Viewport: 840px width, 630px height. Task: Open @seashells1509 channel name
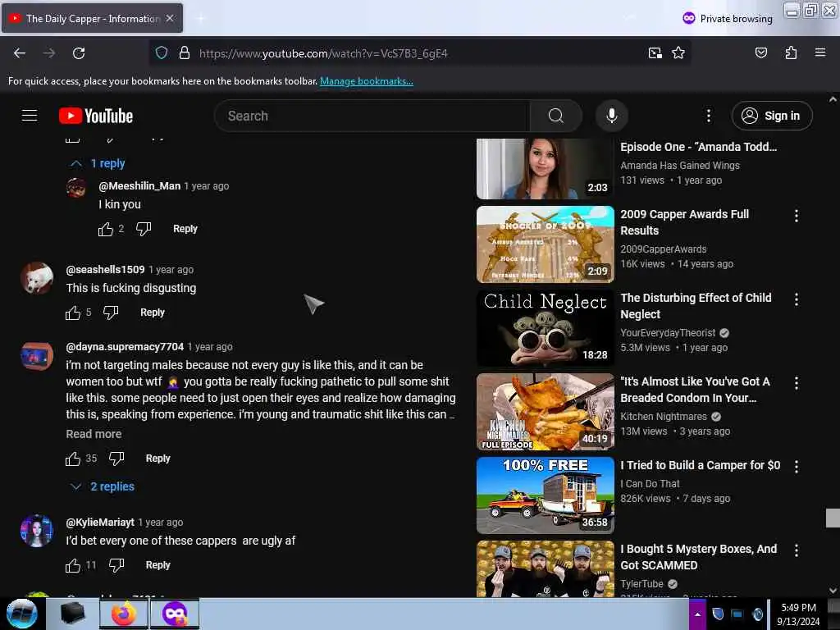coord(105,269)
